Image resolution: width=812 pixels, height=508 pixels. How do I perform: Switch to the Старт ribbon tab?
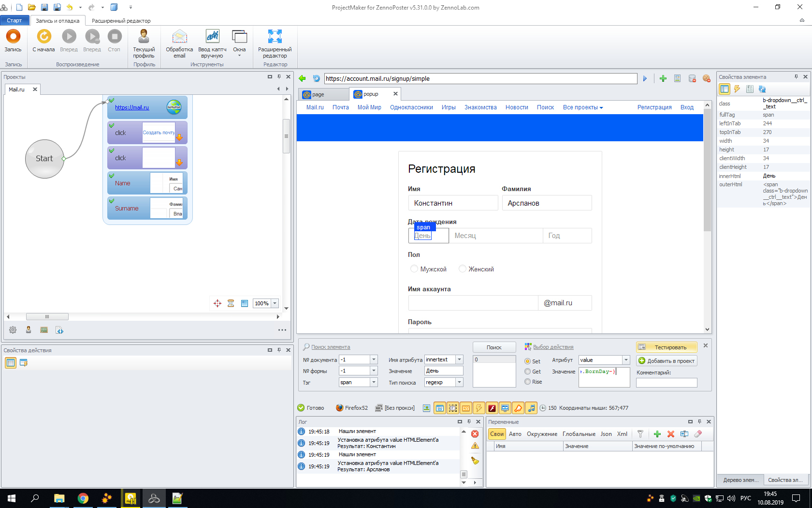(x=14, y=20)
